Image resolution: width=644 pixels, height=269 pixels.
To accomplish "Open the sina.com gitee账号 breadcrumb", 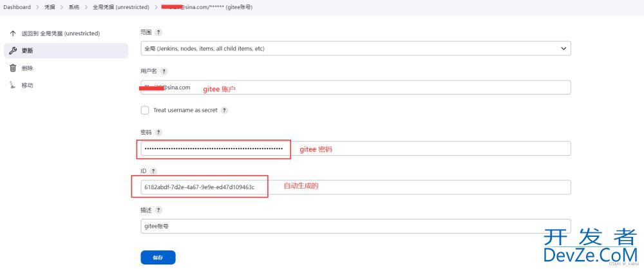I will coord(207,7).
